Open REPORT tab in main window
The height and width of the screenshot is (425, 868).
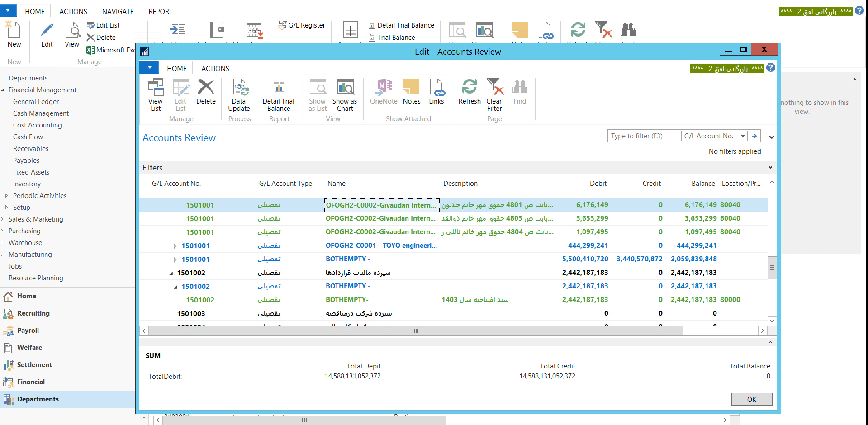(x=161, y=11)
